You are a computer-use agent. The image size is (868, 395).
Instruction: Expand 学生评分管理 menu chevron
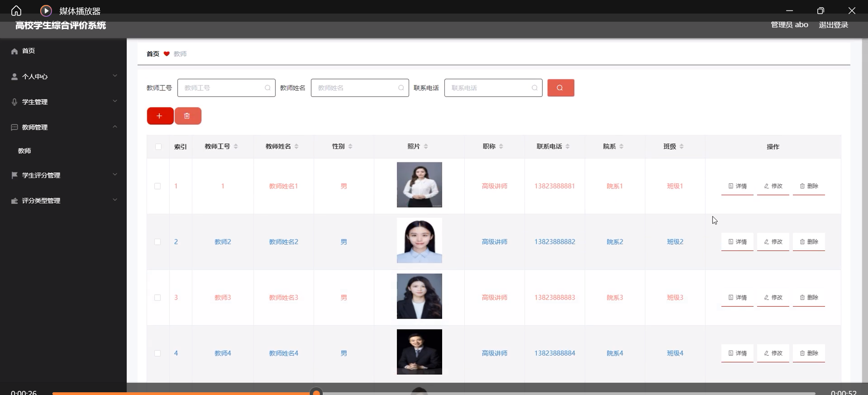point(115,174)
